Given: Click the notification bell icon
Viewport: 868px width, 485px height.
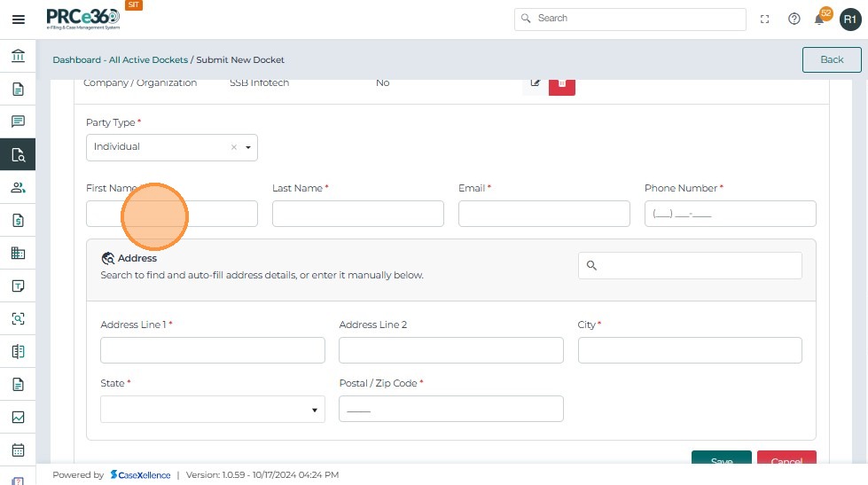Looking at the screenshot, I should pos(819,20).
